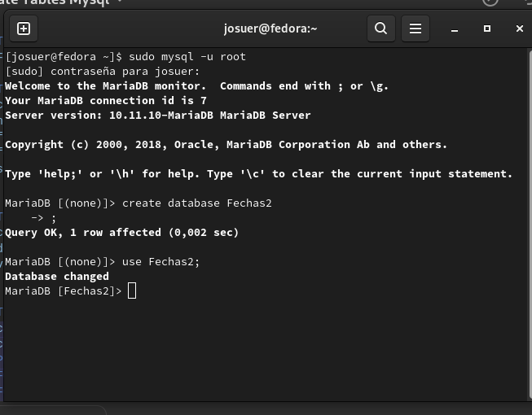Open the hamburger main menu
This screenshot has height=415, width=532.
point(415,28)
